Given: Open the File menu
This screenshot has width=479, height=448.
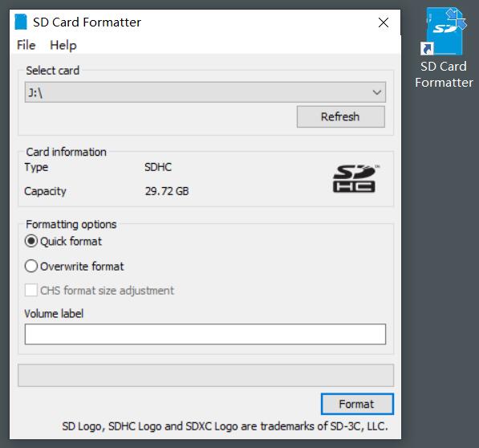Looking at the screenshot, I should coord(26,45).
